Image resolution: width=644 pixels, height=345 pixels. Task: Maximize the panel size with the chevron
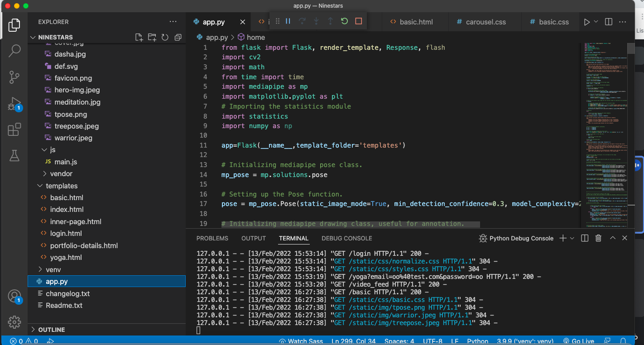click(612, 238)
